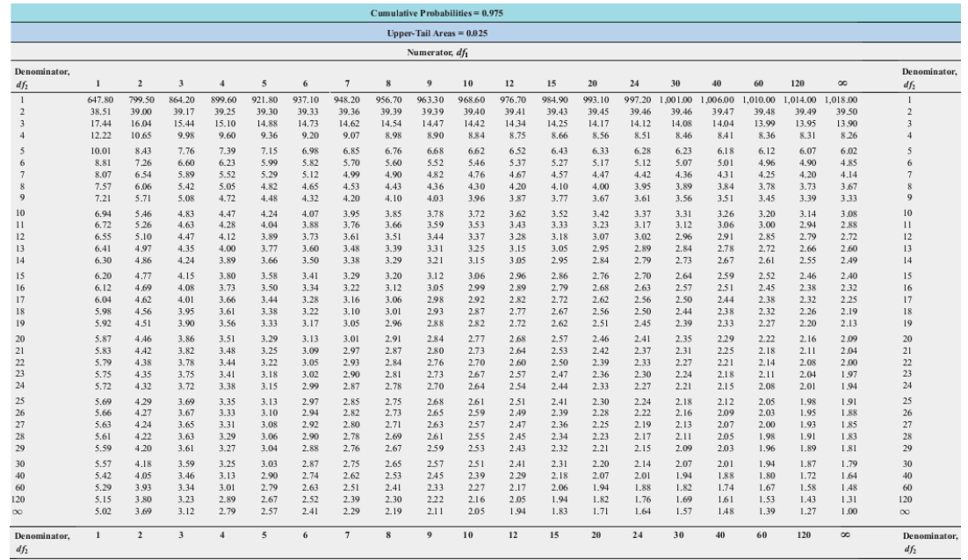Click the cell containing 15.10
This screenshot has width=968, height=560.
click(x=226, y=124)
